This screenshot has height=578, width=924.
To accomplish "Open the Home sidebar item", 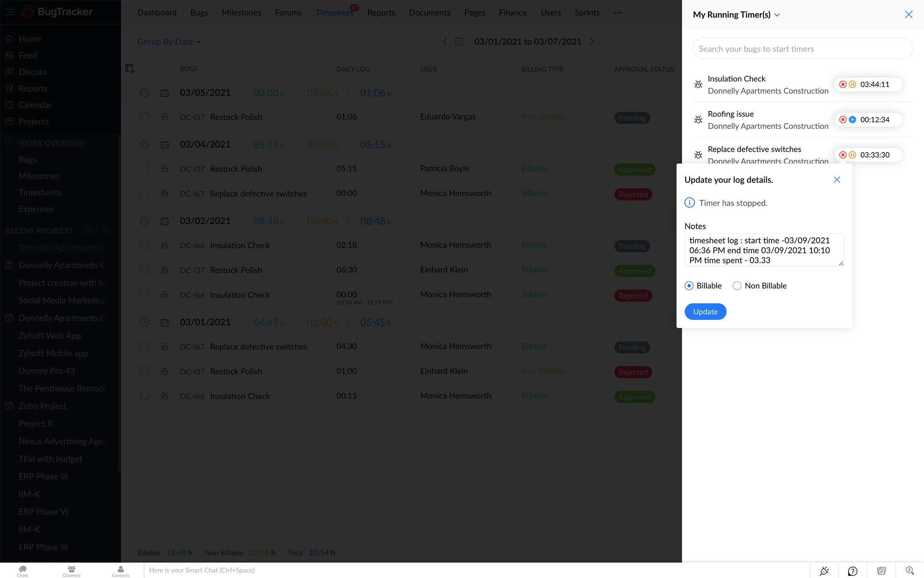I will click(x=30, y=39).
